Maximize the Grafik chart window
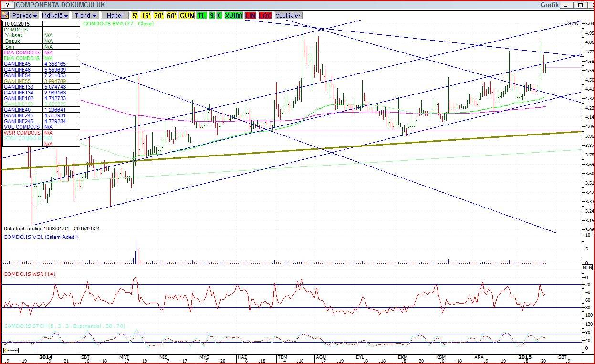The width and height of the screenshot is (595, 364). pos(581,5)
